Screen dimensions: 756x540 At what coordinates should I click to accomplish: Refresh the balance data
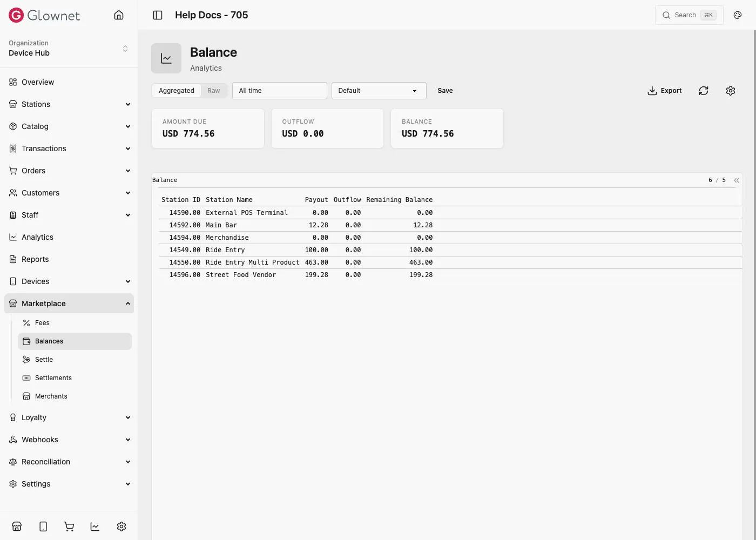pos(704,91)
